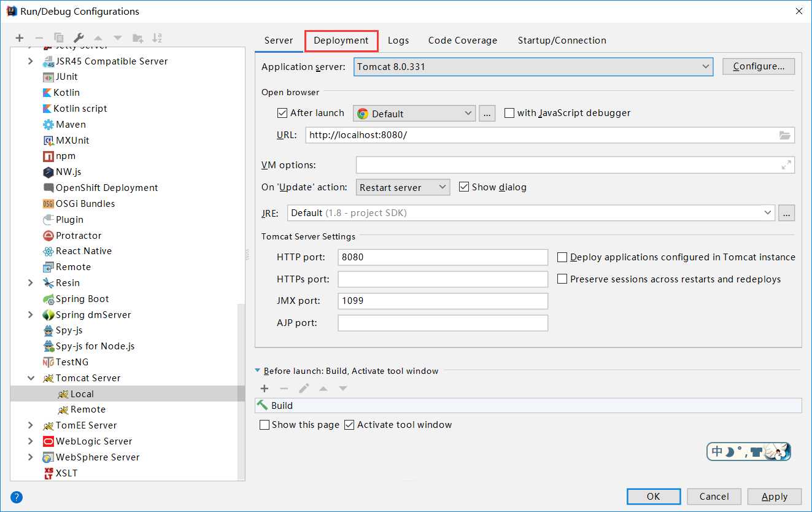Select the XSLT configuration type

[x=60, y=473]
